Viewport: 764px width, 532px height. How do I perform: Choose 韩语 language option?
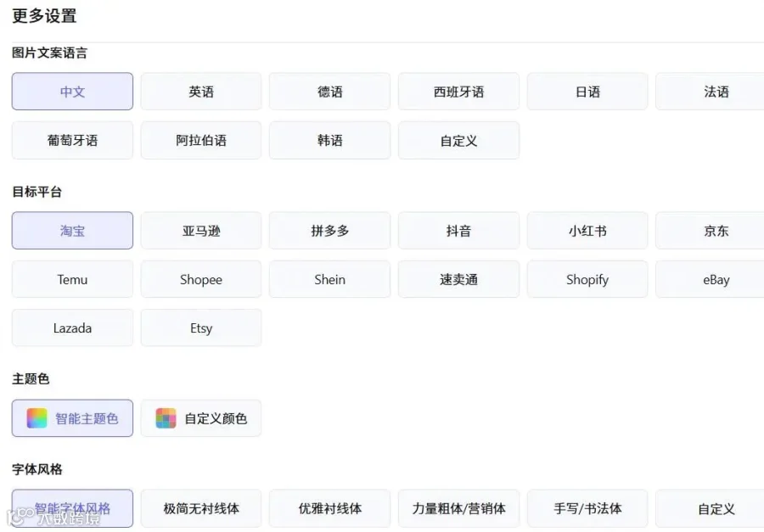[330, 140]
